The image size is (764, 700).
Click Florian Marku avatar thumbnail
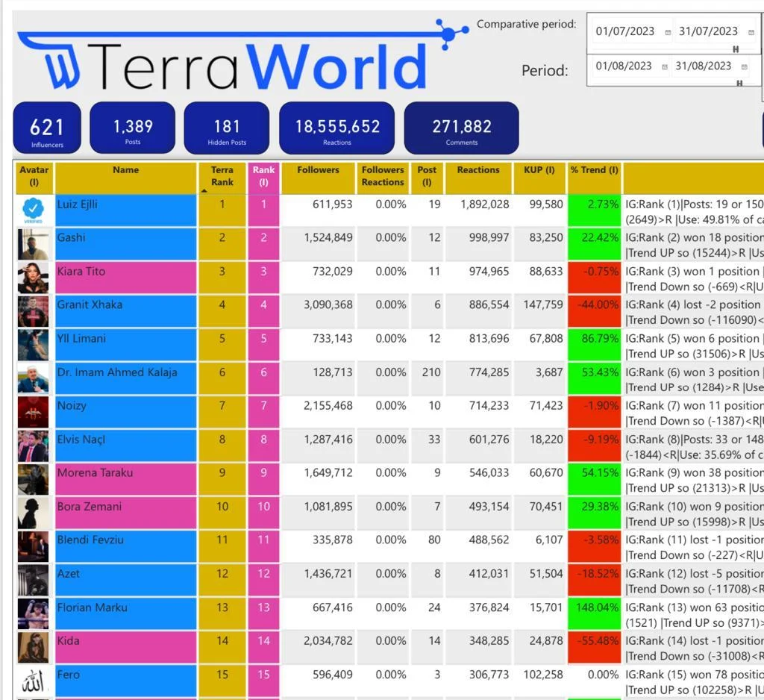point(33,614)
